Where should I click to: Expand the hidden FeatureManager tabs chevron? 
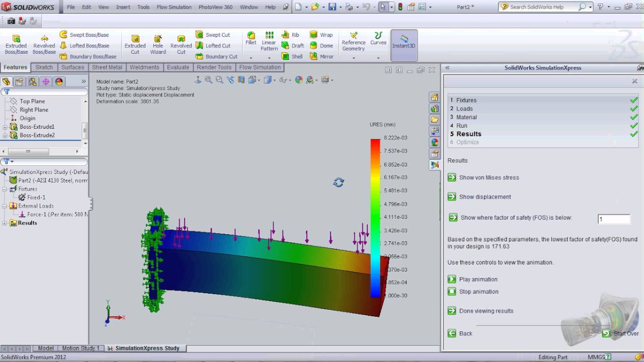point(84,81)
